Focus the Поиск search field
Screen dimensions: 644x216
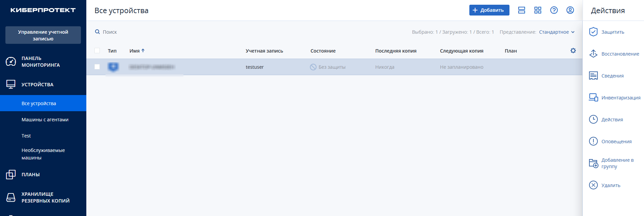pos(110,32)
